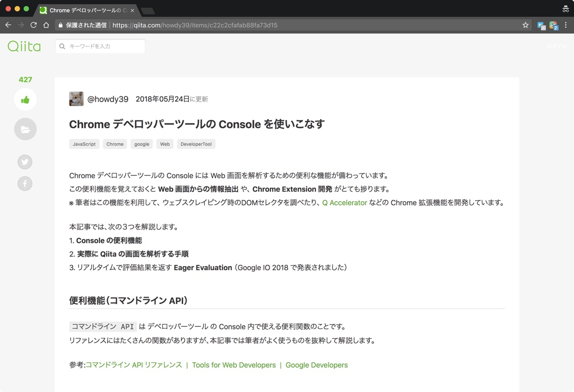Screen dimensions: 574x392
Task: Click the Qiita logo
Action: click(x=24, y=46)
